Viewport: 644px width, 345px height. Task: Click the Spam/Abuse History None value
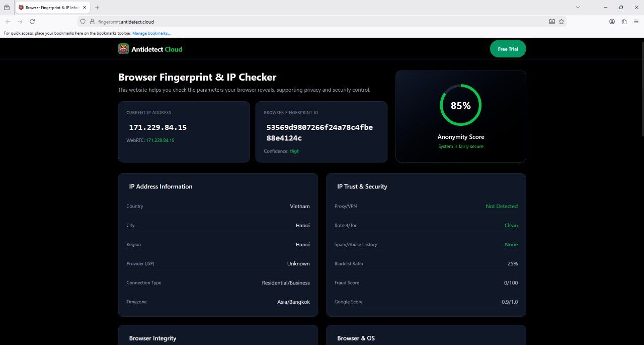[x=511, y=244]
